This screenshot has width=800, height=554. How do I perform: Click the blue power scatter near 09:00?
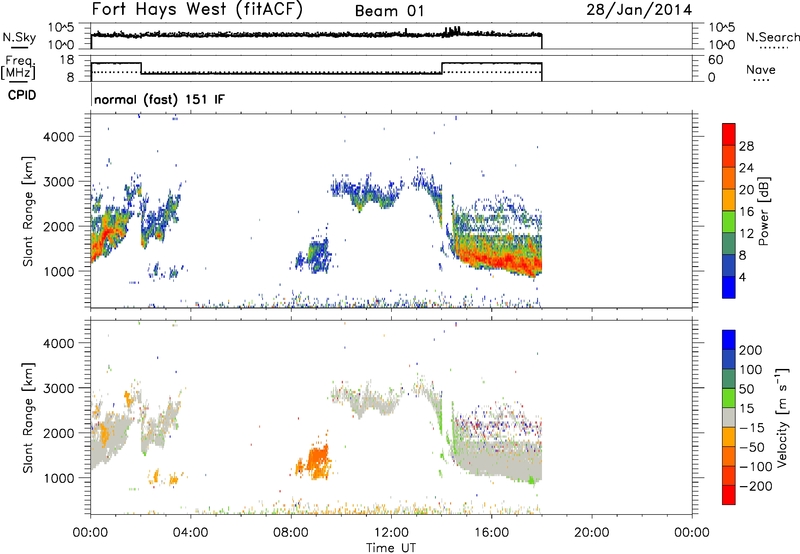317,254
